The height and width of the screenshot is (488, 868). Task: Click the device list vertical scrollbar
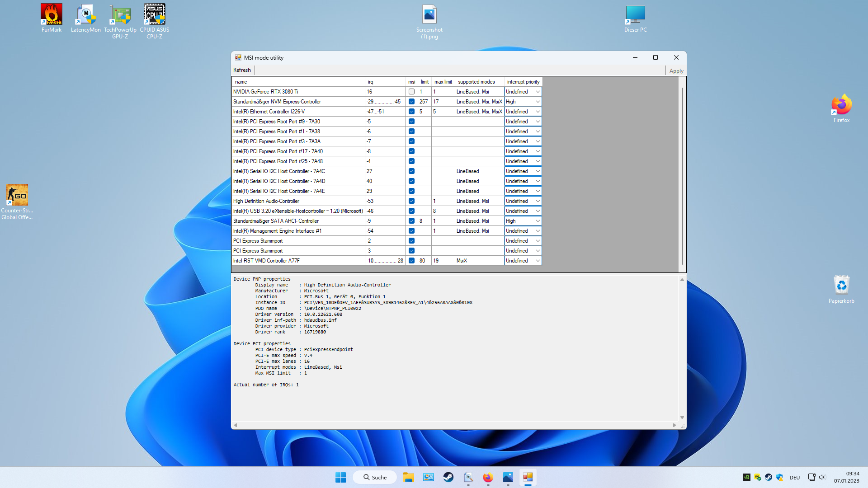[x=682, y=176]
